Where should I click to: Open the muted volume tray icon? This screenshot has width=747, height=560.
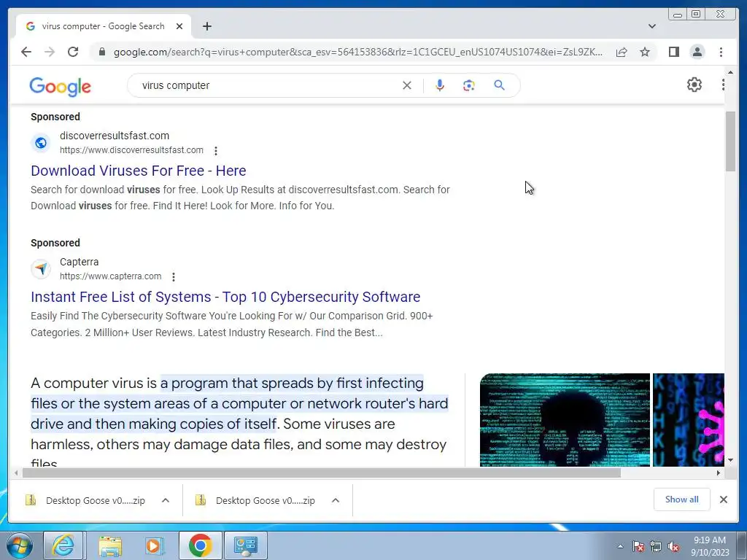click(673, 546)
